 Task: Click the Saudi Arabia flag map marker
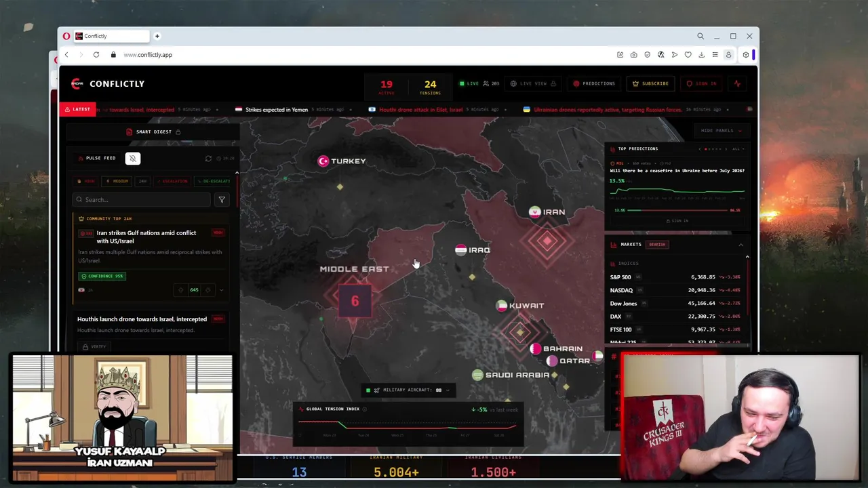(477, 375)
